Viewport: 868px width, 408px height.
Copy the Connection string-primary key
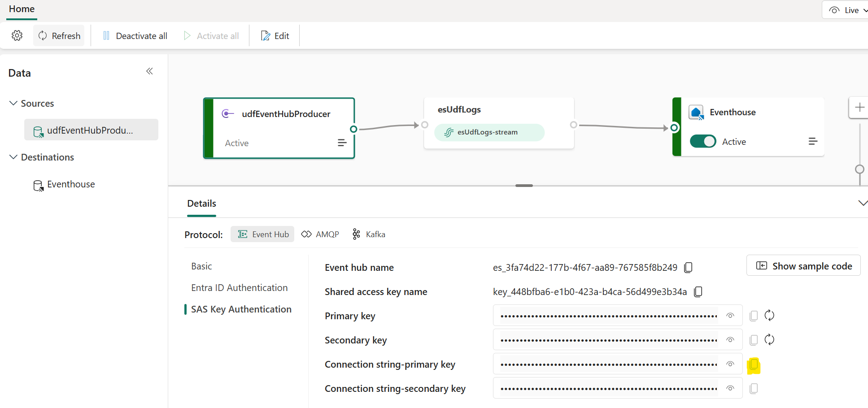point(754,365)
